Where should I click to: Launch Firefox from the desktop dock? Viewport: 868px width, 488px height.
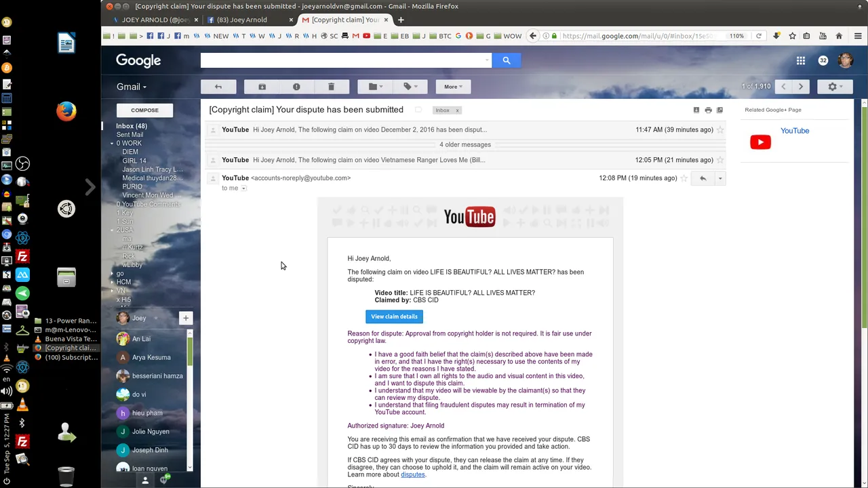pos(66,111)
